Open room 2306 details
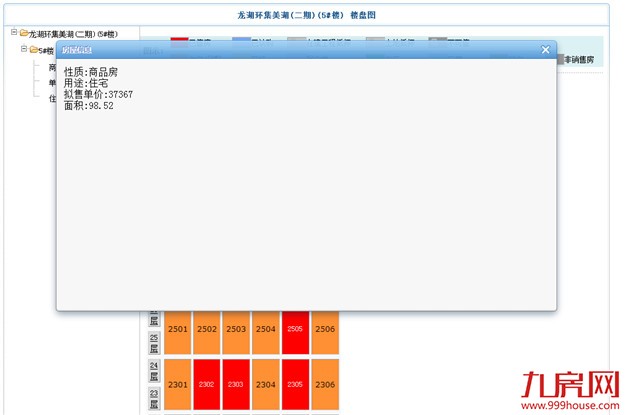The height and width of the screenshot is (415, 625). (325, 384)
